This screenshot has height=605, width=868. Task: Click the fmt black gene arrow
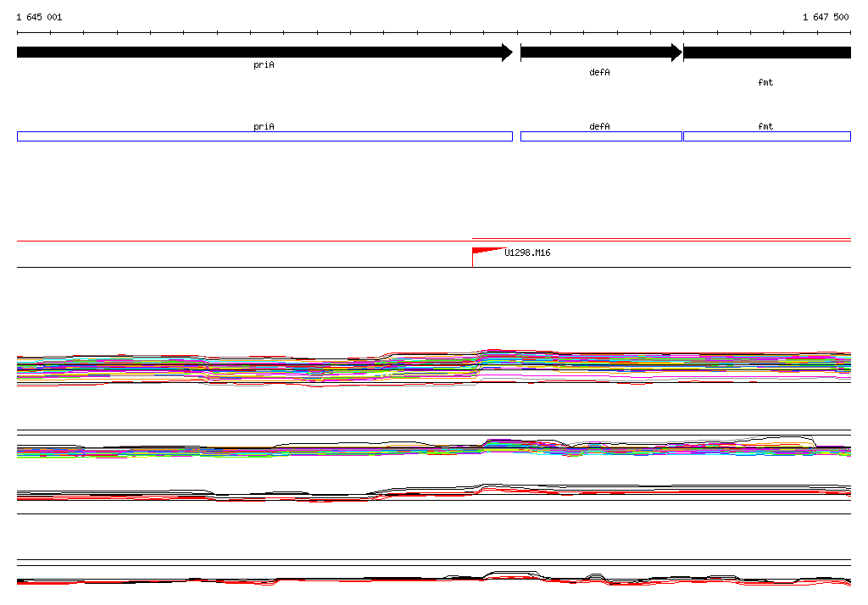click(x=767, y=53)
